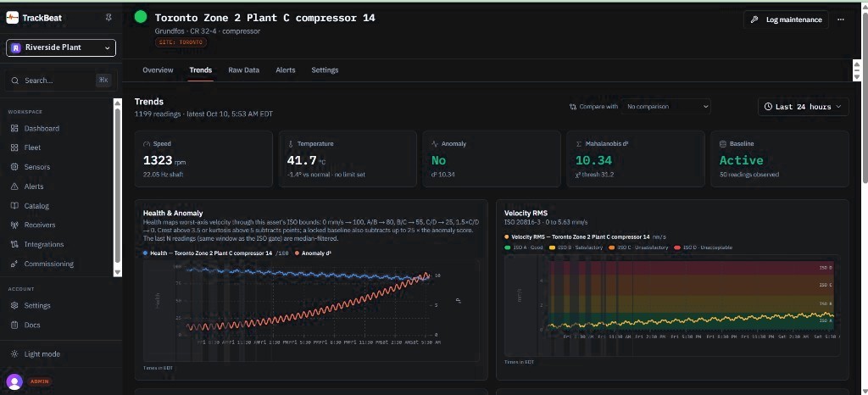Open the three-dot more options menu

tap(841, 19)
